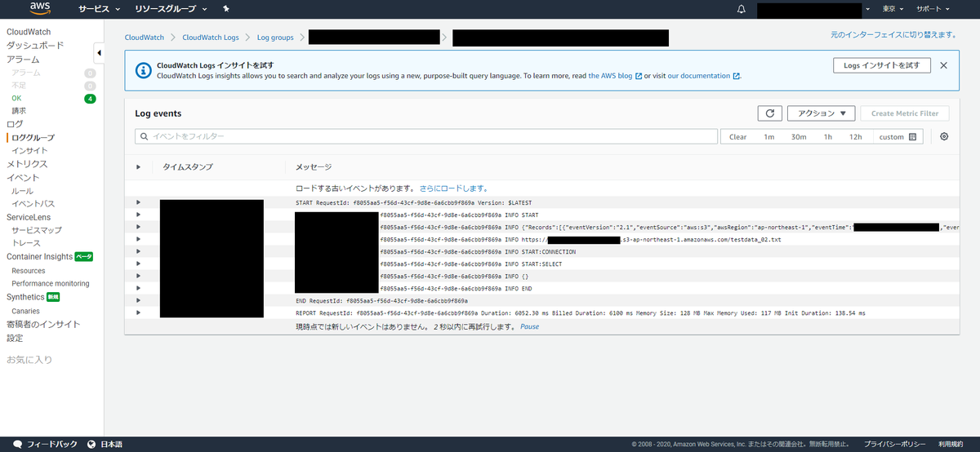Expand the REPORT RequestId log row

coord(138,312)
